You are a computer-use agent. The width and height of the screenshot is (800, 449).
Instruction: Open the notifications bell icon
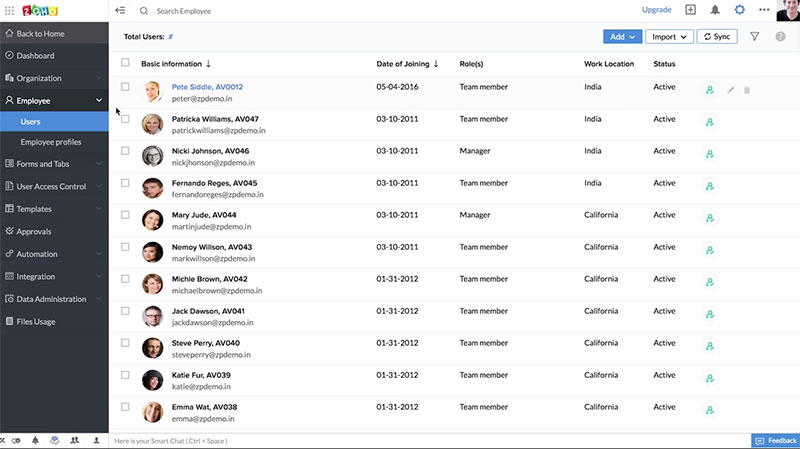[x=715, y=10]
